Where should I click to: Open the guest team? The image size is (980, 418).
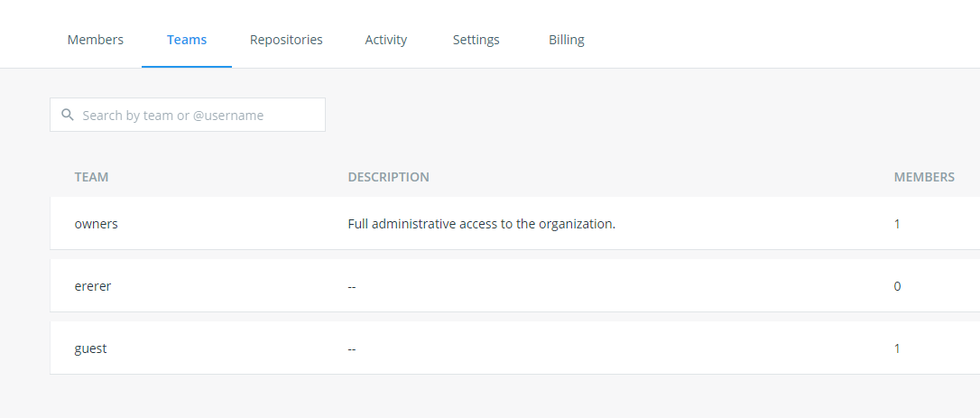tap(91, 348)
